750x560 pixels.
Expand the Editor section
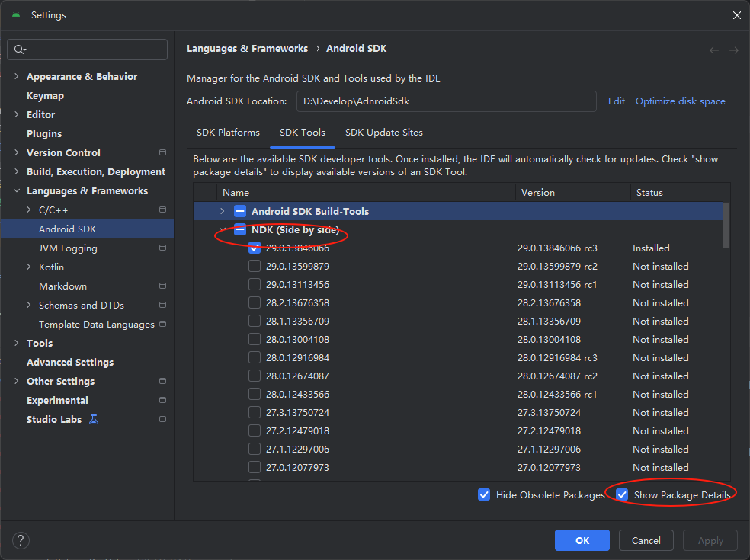17,114
